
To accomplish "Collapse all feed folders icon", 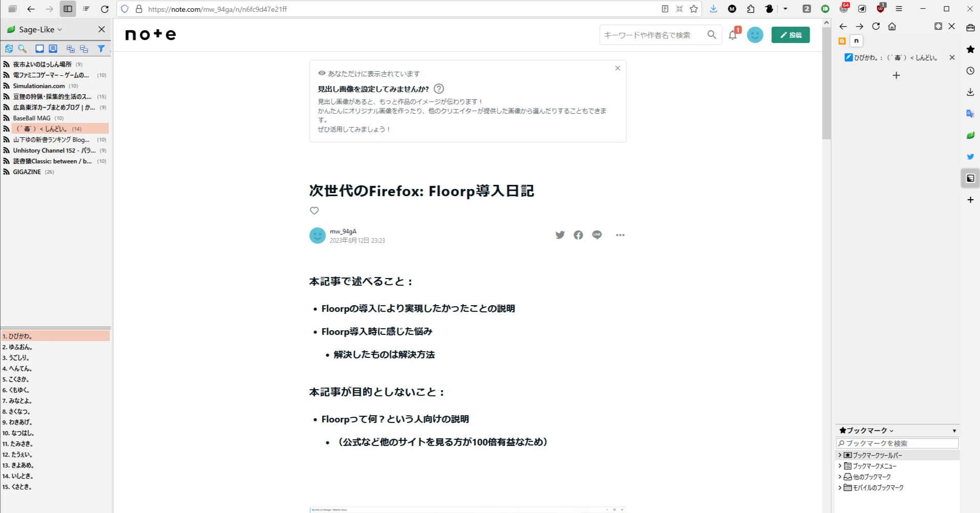I will click(x=84, y=49).
